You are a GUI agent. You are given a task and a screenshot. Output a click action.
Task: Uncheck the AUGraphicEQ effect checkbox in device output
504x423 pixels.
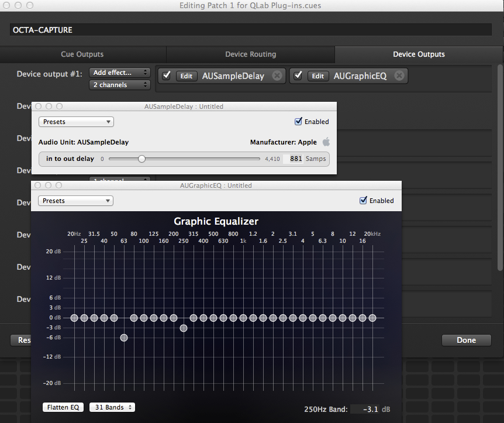coord(298,75)
